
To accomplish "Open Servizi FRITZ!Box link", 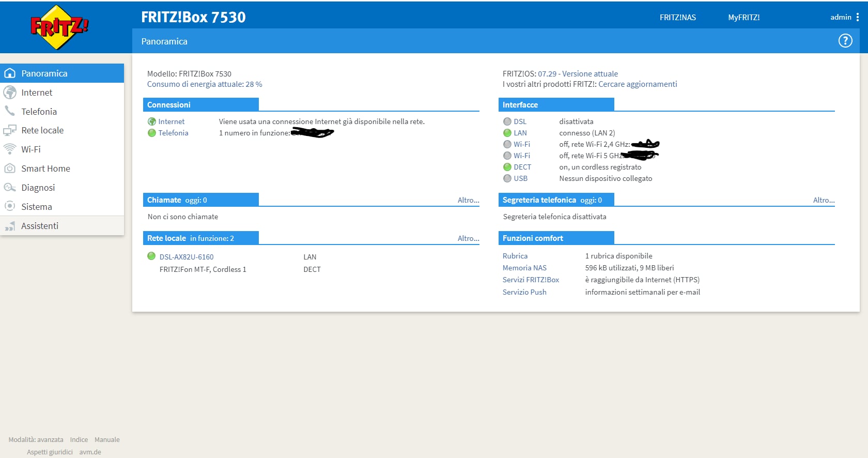I will tap(531, 280).
